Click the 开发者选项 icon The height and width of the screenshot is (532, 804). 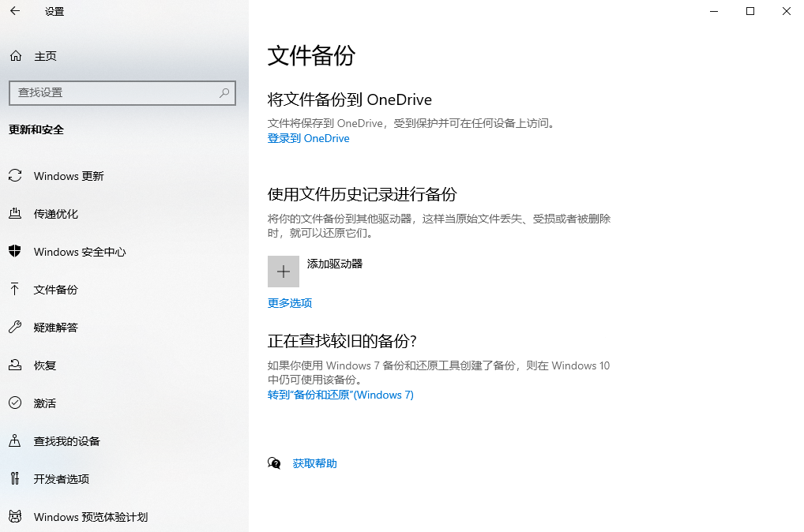pyautogui.click(x=14, y=479)
